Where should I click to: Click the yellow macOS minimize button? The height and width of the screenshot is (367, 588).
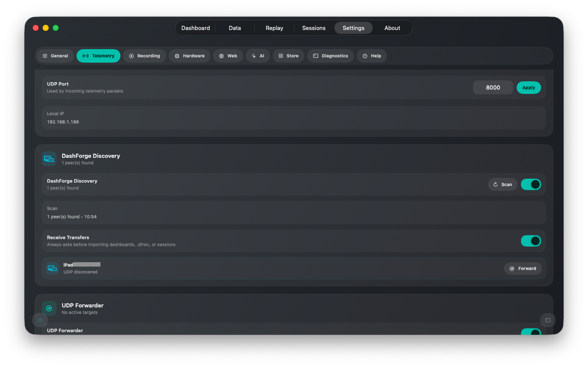tap(46, 28)
